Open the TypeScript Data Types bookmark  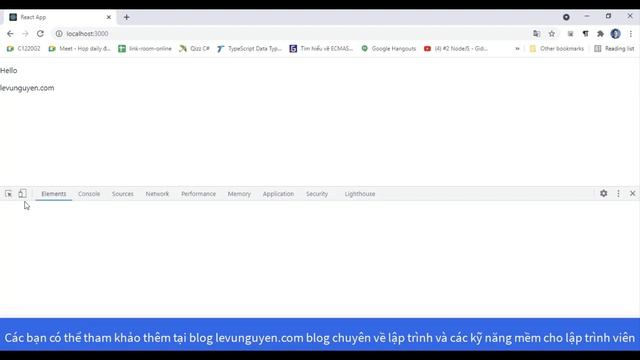tap(249, 49)
